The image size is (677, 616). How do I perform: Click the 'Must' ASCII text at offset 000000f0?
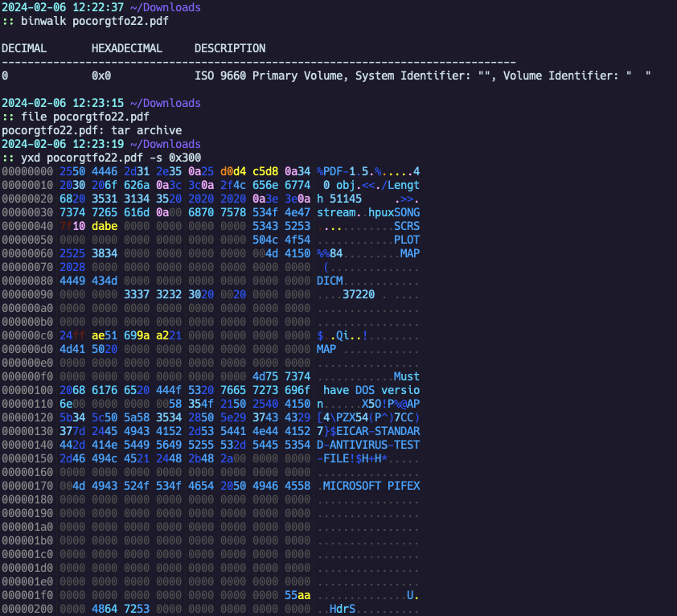click(x=407, y=376)
